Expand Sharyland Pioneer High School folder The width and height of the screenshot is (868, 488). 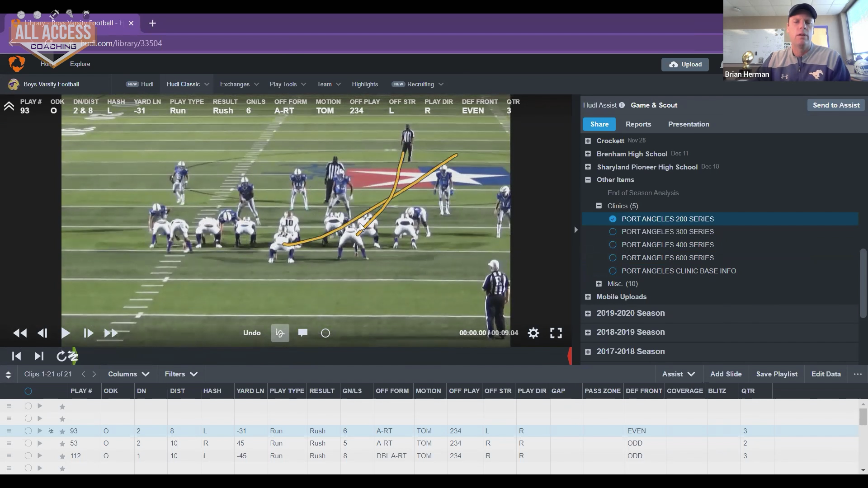588,167
